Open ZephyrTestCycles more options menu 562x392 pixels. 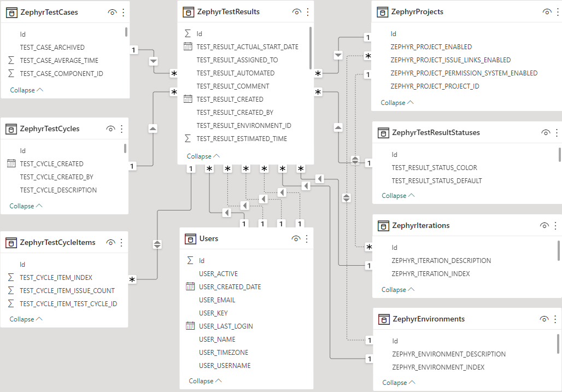(121, 128)
